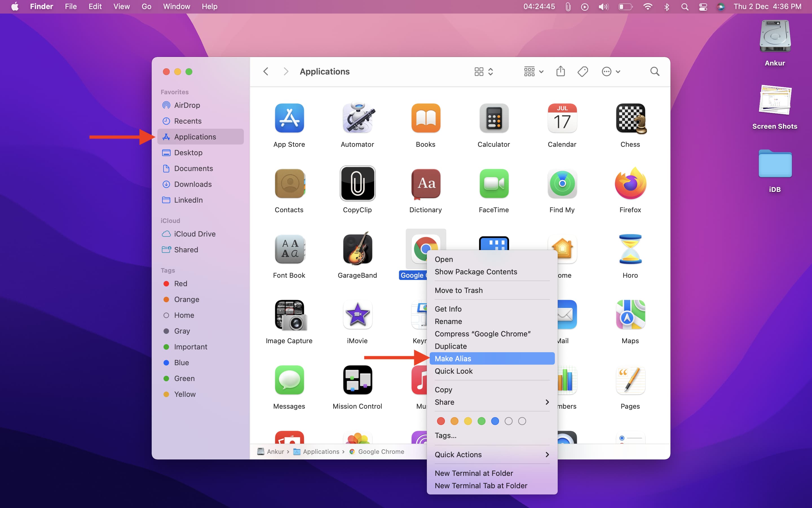The image size is (812, 508).
Task: Click the Font Book app icon
Action: tap(290, 249)
